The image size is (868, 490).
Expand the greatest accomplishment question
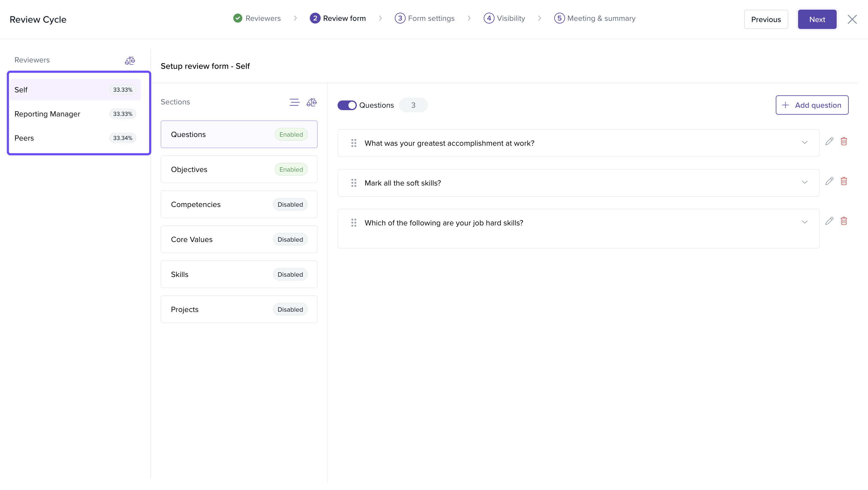804,143
